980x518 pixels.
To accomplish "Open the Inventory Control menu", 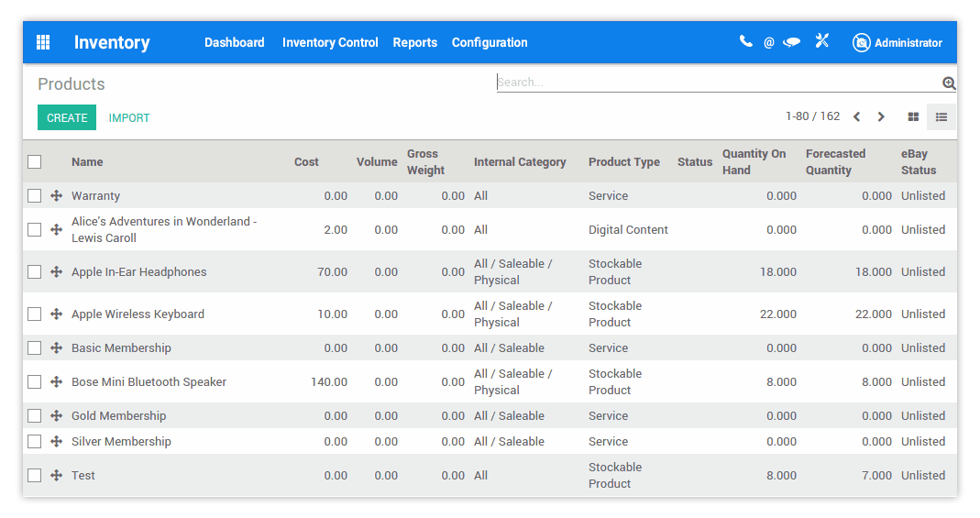I will [330, 42].
